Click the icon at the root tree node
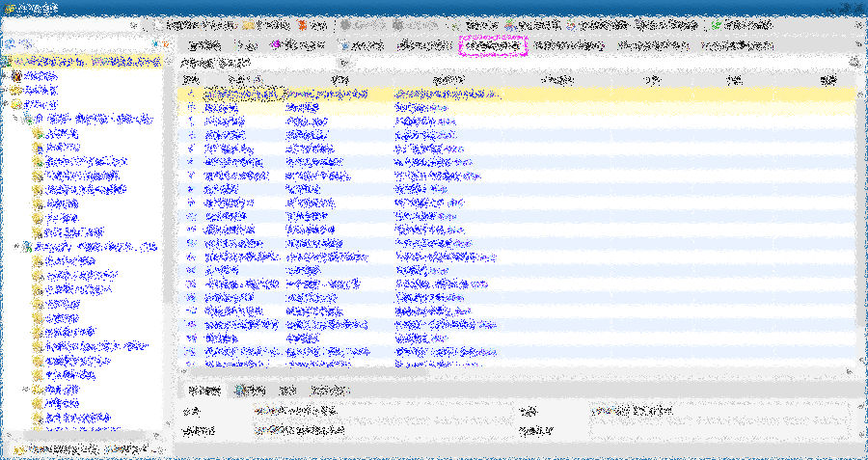 (x=8, y=62)
